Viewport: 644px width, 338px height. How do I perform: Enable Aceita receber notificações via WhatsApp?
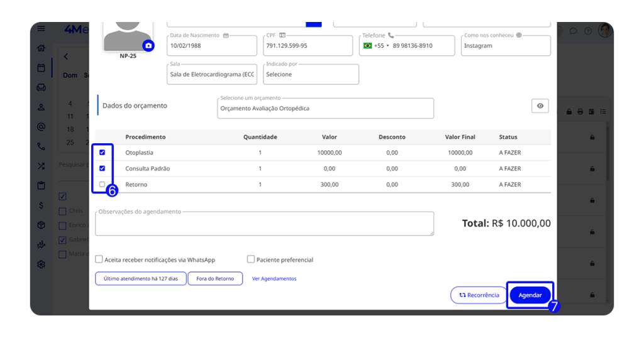[99, 259]
